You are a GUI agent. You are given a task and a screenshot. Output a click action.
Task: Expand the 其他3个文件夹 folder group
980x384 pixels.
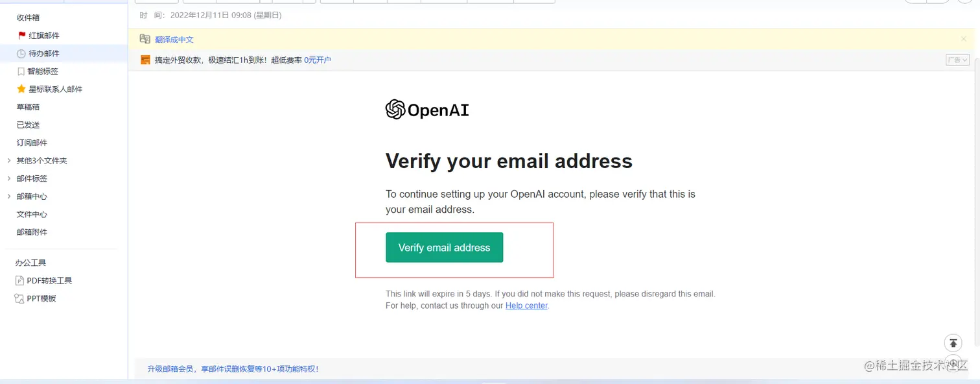[x=8, y=161]
